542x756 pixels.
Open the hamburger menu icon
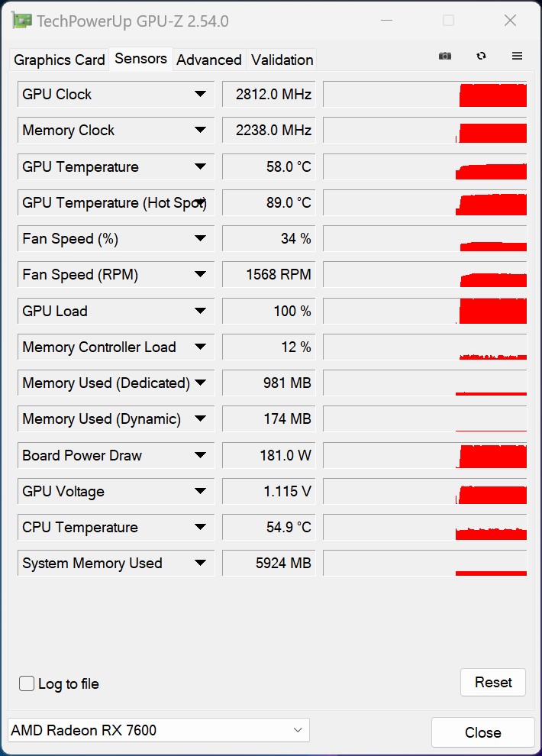517,56
